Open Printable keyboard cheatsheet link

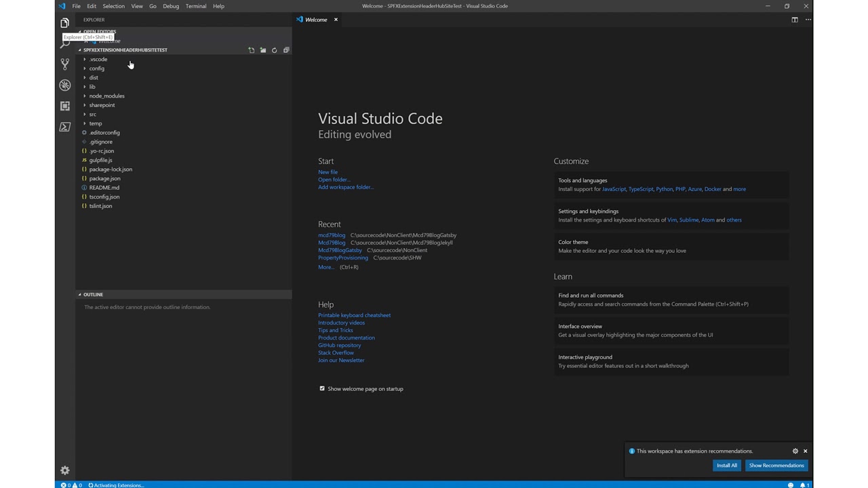click(354, 315)
